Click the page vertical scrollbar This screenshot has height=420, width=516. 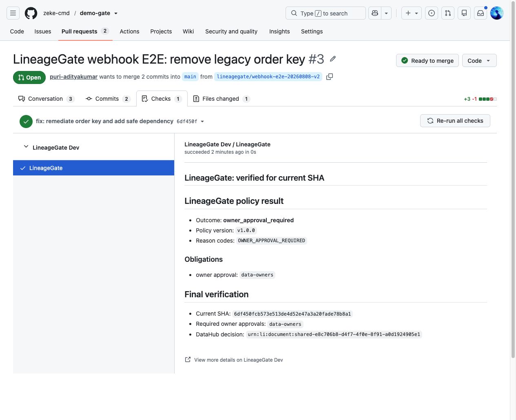[x=513, y=179]
